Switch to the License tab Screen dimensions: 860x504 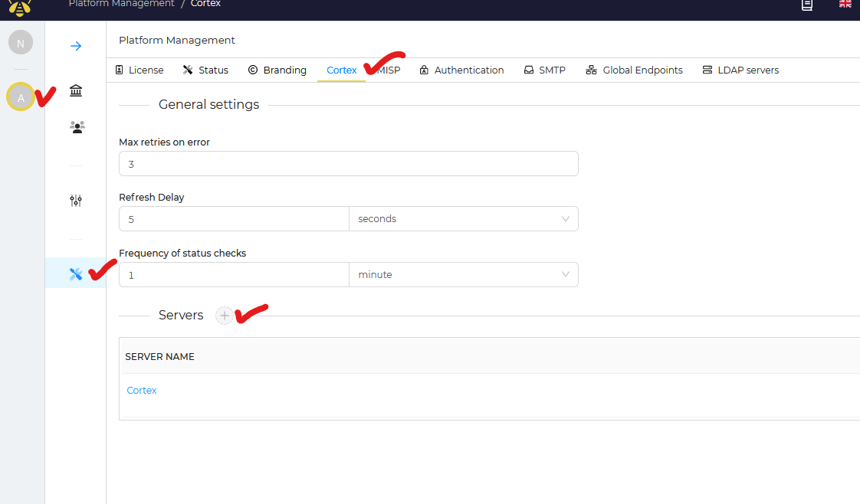139,70
